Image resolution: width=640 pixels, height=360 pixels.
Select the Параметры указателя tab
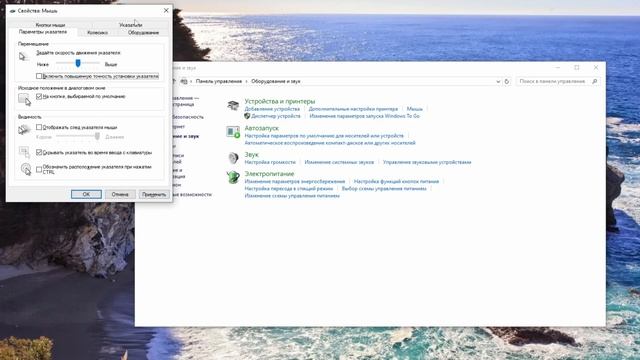click(43, 32)
